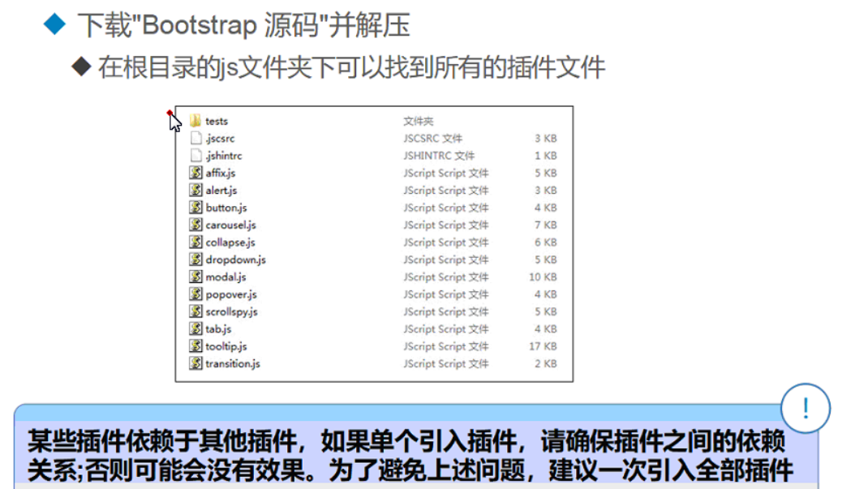Click the JSCSRC 文件 type label

coord(433,139)
